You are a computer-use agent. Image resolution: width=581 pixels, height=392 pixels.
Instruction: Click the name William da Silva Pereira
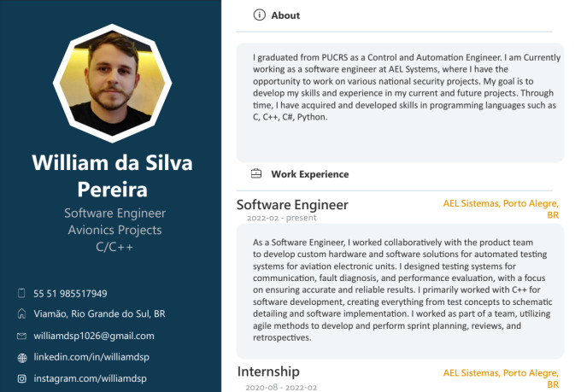pos(111,175)
